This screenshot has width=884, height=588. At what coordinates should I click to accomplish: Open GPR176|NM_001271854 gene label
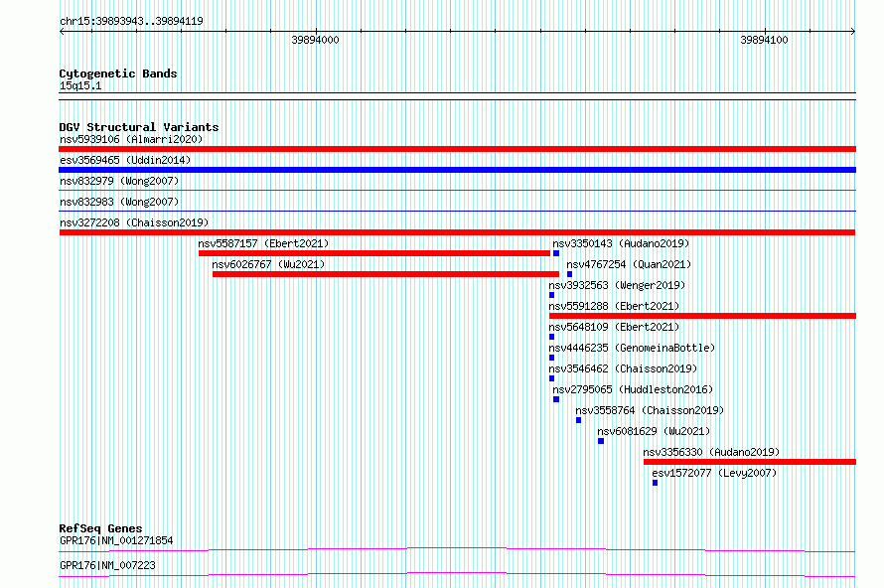[116, 540]
